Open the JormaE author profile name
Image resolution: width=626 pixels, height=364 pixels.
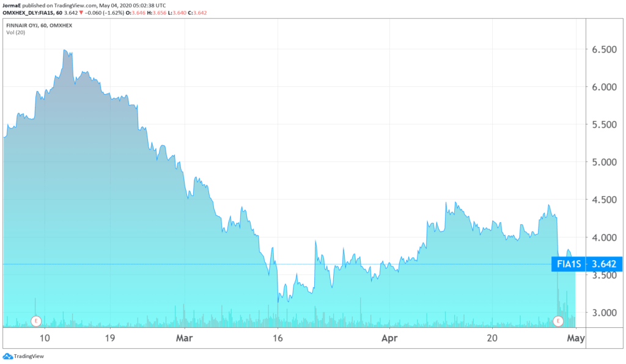13,4
